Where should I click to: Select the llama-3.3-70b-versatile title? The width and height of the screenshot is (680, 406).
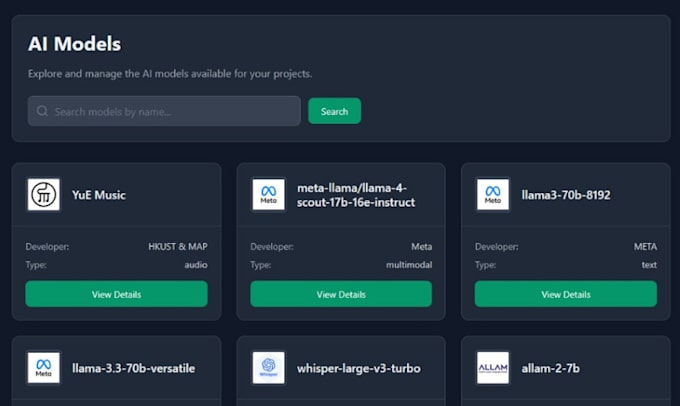[134, 368]
